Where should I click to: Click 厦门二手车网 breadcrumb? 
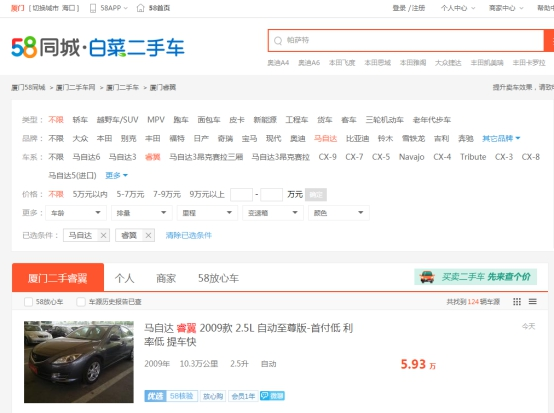tap(76, 87)
